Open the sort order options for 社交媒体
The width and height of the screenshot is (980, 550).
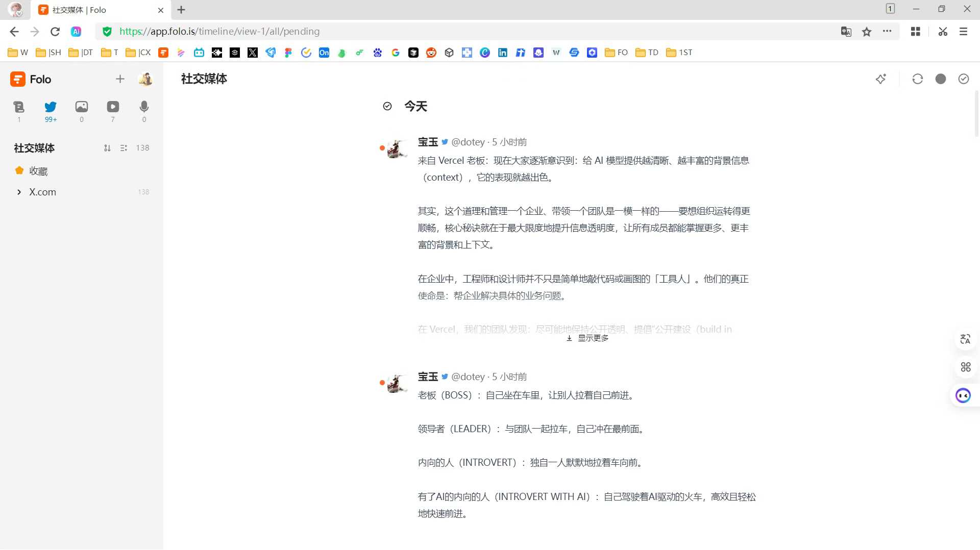[x=107, y=148]
